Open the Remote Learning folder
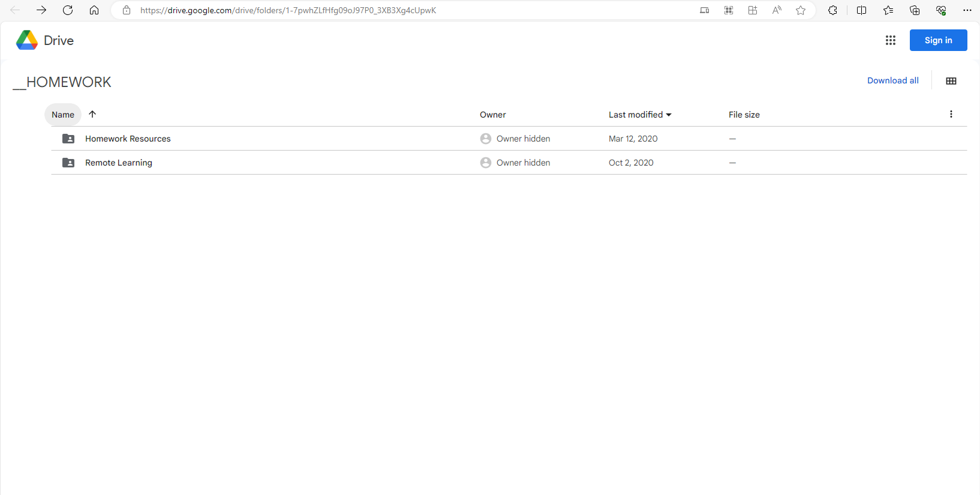 point(119,163)
